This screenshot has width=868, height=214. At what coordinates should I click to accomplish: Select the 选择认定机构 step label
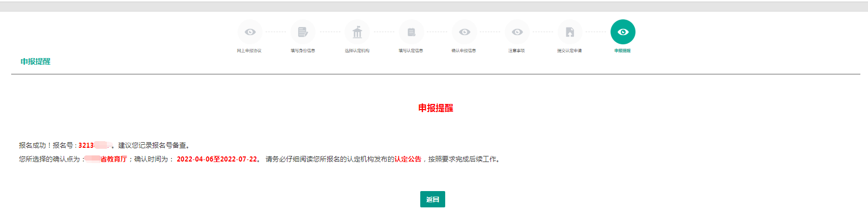(x=357, y=51)
